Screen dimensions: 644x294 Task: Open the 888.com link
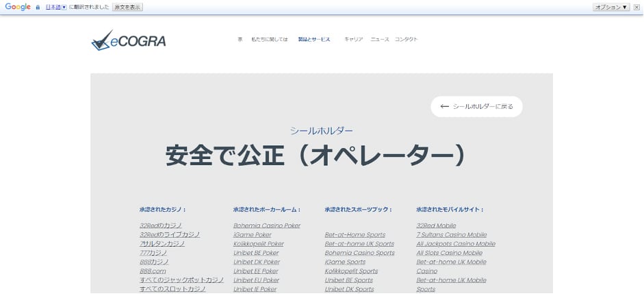(x=153, y=271)
